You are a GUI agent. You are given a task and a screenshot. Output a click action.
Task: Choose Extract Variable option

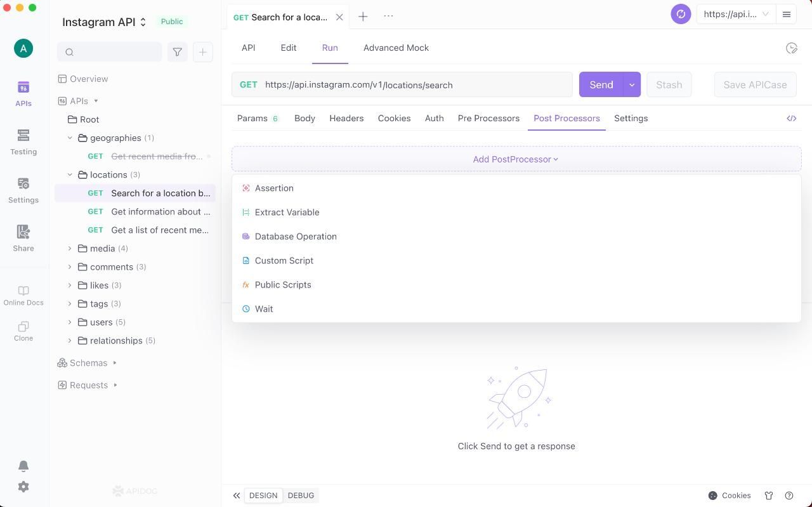pos(516,213)
